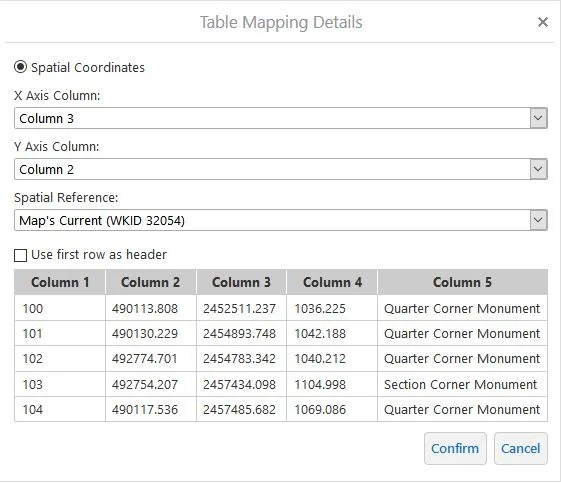
Task: Click the Y Axis Column label
Action: [57, 147]
